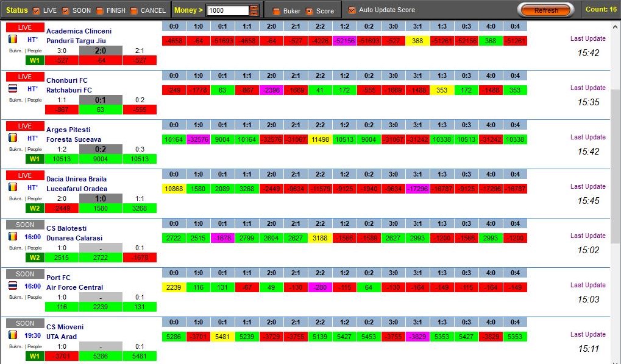This screenshot has width=621, height=364.
Task: Enable the CANCEL status checkbox
Action: pos(134,10)
